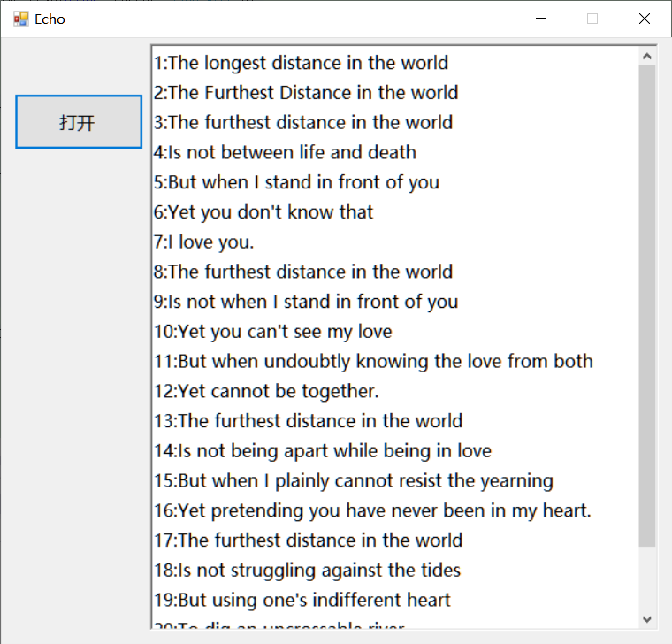Click the vertical scrollbar thumb
The width and height of the screenshot is (672, 644).
tap(647, 306)
